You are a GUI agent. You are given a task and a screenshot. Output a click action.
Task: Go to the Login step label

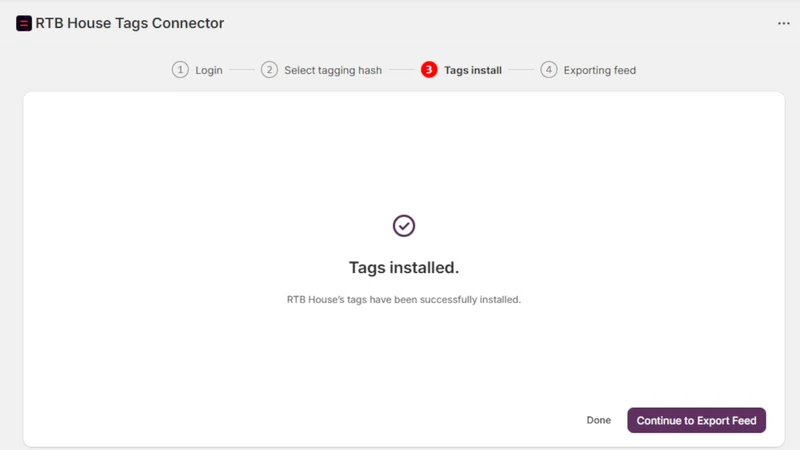pos(209,70)
